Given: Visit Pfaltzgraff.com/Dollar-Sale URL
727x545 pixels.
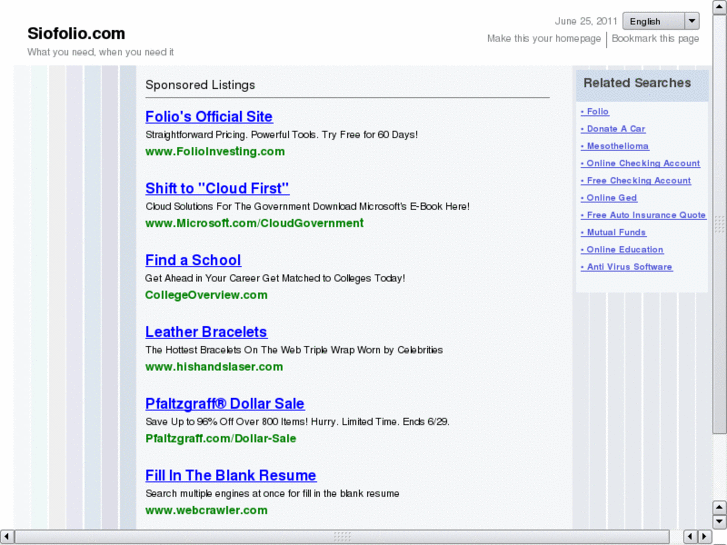Looking at the screenshot, I should 221,438.
